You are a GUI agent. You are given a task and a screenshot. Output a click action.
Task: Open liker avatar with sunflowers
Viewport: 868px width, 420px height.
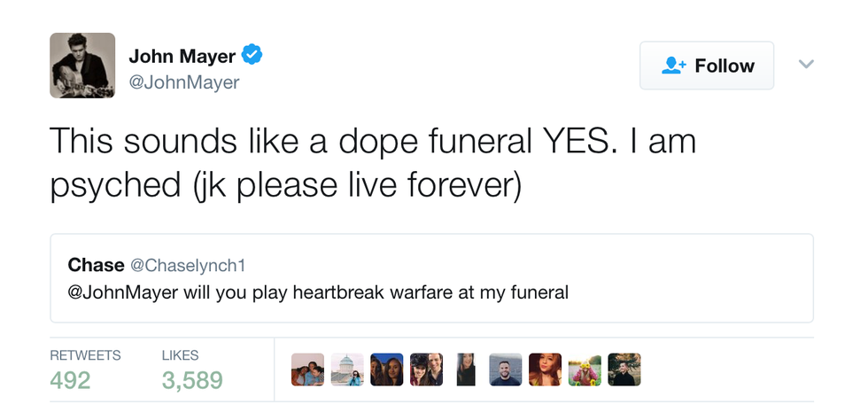click(x=585, y=369)
